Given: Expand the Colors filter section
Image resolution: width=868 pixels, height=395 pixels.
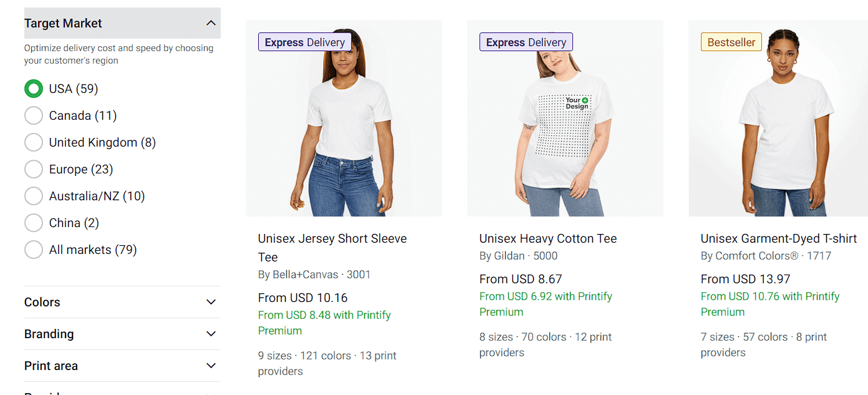Looking at the screenshot, I should pyautogui.click(x=211, y=302).
